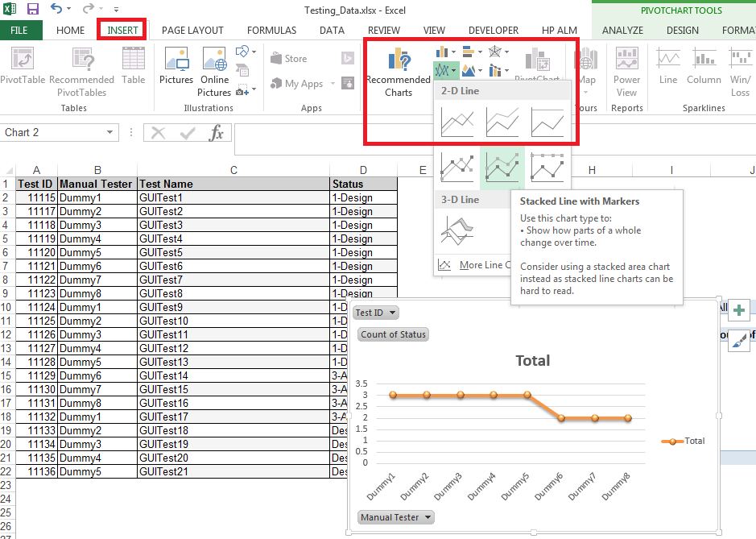Screen dimensions: 756x539
Task: Choose Stacked Line with Markers
Action: (x=502, y=167)
